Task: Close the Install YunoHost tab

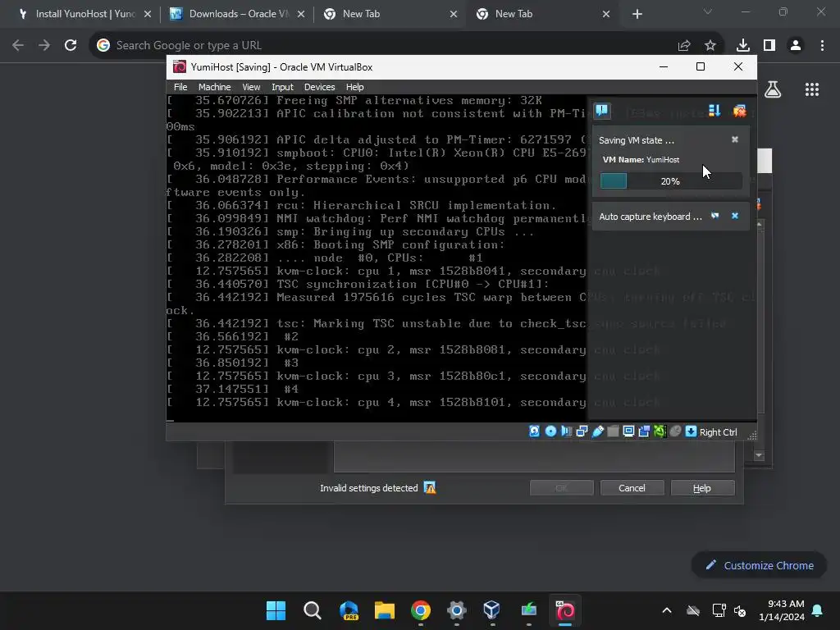Action: point(148,14)
